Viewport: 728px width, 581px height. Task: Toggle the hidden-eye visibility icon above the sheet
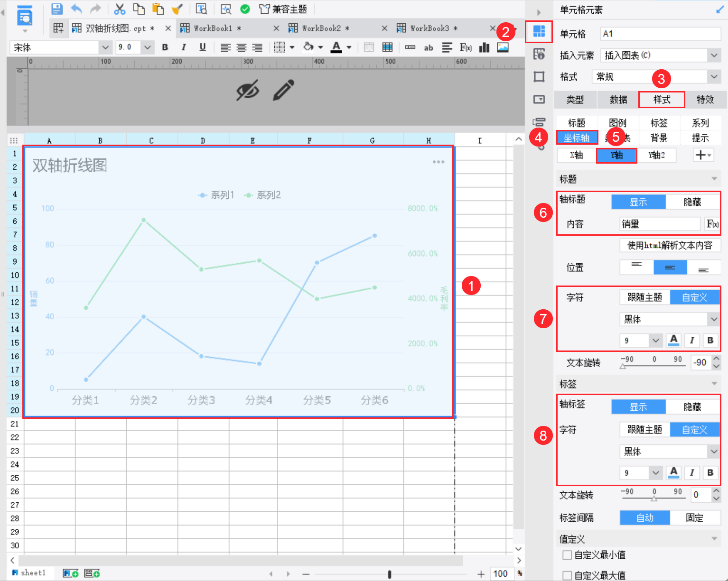(248, 90)
